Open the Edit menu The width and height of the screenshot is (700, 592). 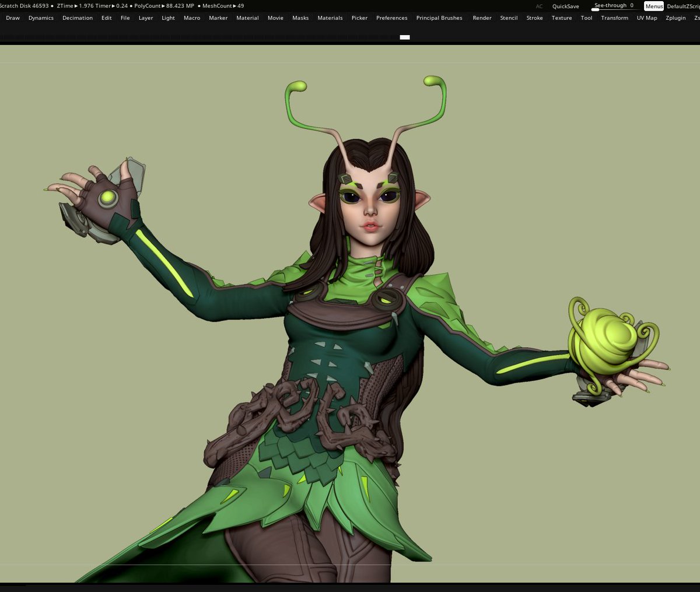(x=107, y=18)
